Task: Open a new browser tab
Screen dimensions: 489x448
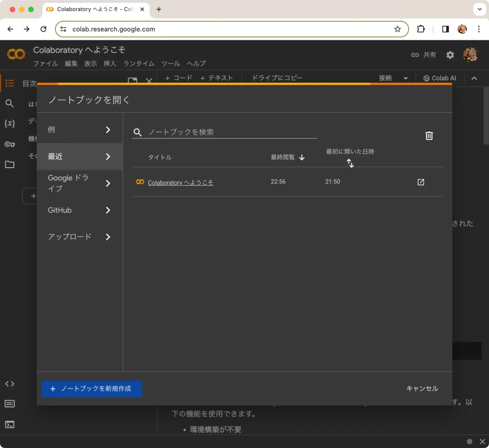Action: tap(159, 10)
